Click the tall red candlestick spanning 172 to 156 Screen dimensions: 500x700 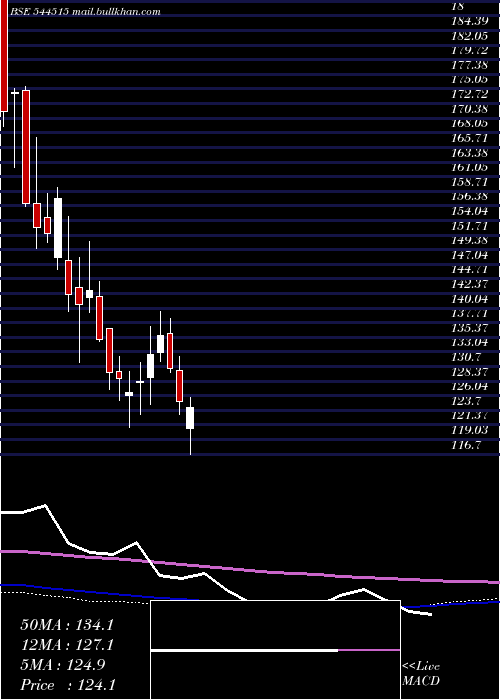click(26, 147)
